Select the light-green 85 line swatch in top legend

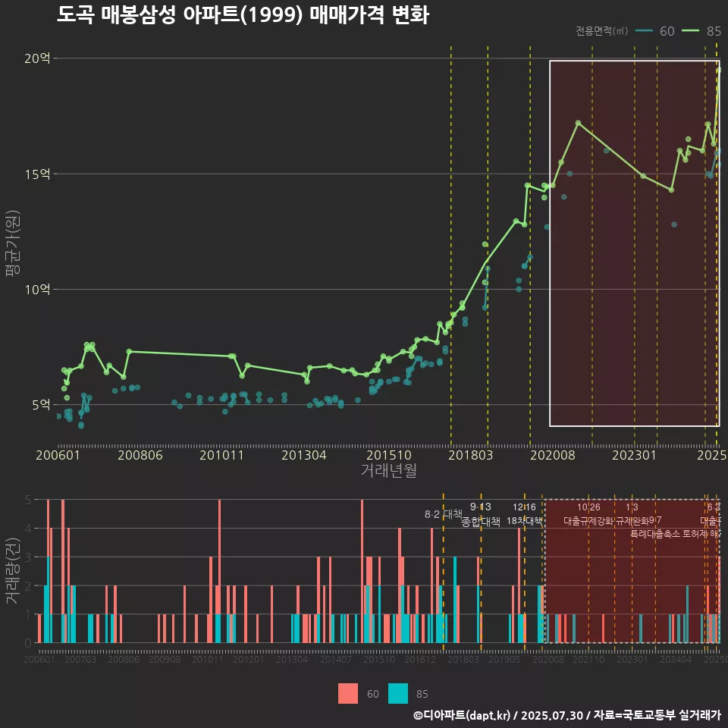(x=690, y=30)
